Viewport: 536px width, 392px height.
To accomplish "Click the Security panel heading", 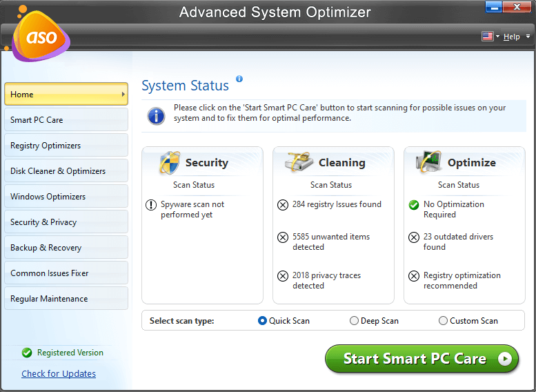I will [x=207, y=162].
